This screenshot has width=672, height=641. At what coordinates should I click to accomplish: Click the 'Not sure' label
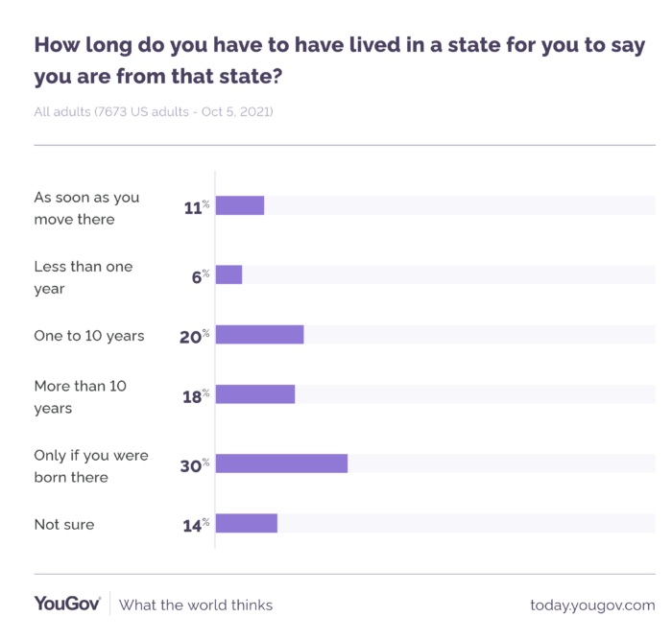coord(64,524)
